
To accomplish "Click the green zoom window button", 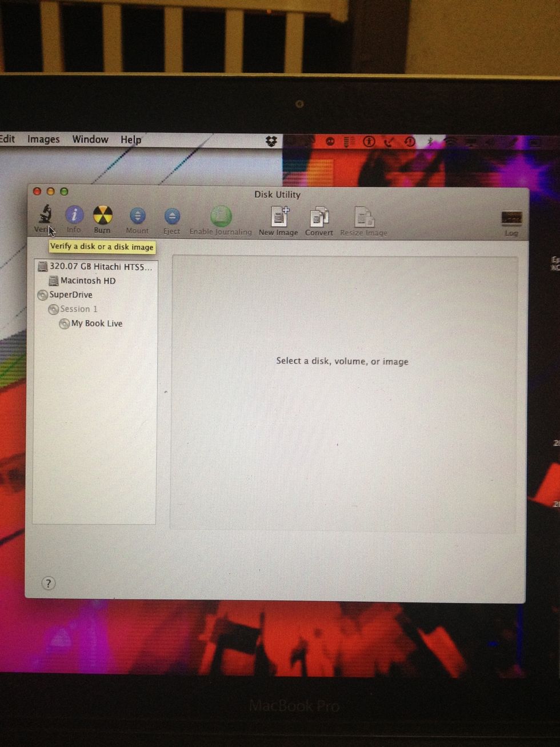I will [64, 191].
